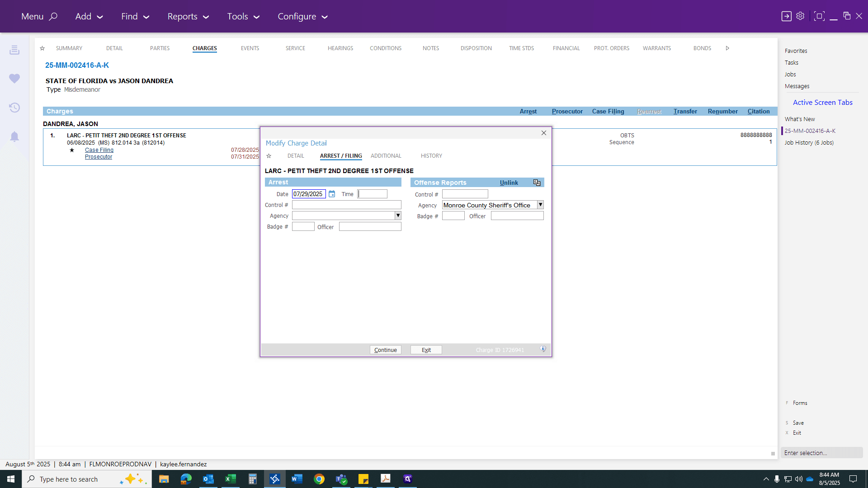Open Excel from taskbar
The height and width of the screenshot is (488, 868).
(230, 479)
